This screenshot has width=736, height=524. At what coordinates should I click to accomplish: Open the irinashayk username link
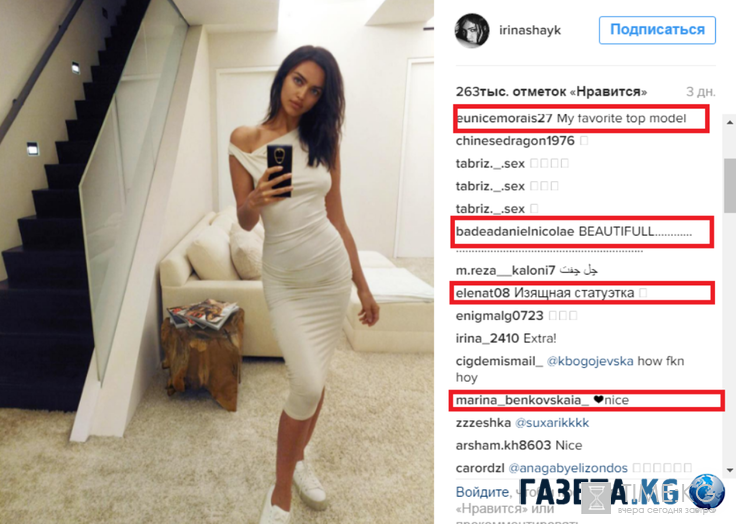pos(530,31)
